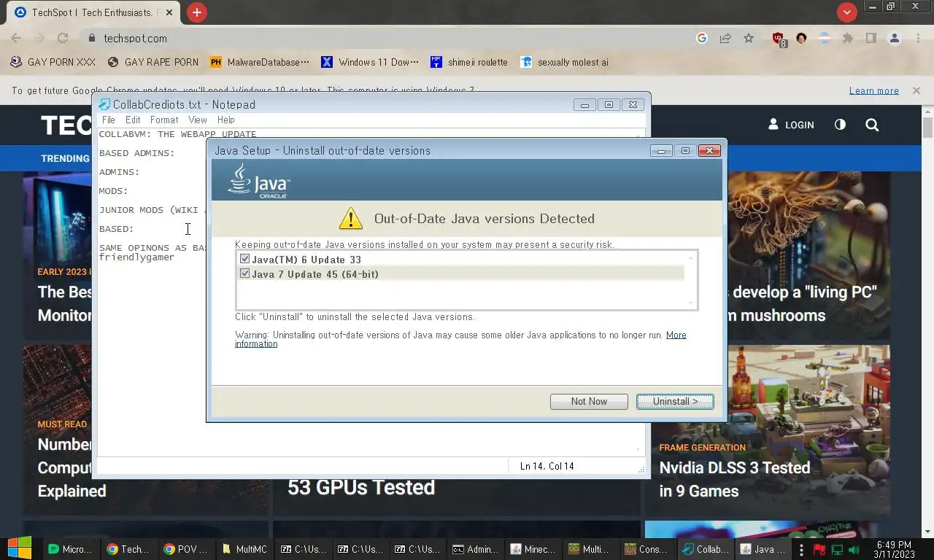Viewport: 934px width, 560px height.
Task: Click the TechSpot LOGIN link
Action: pyautogui.click(x=791, y=125)
